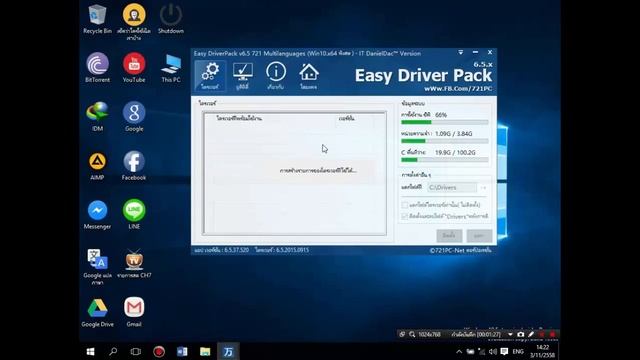Select the Google Drive desktop icon
640x360 pixels.
[97, 313]
